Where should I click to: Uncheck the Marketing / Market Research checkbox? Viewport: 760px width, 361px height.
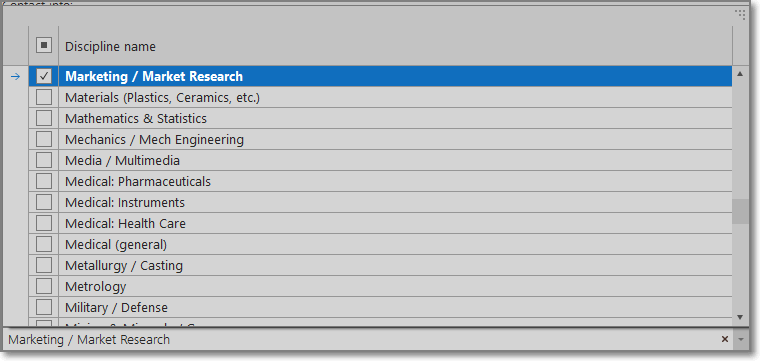[x=44, y=76]
